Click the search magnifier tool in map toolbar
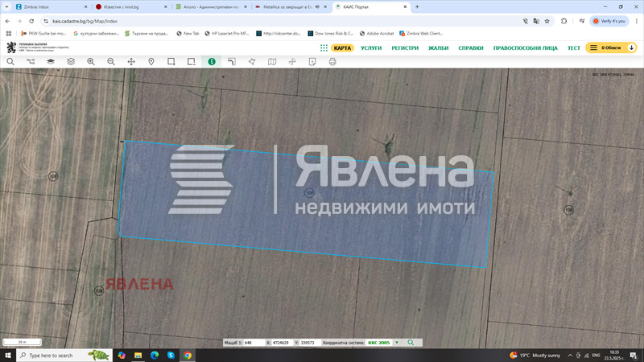The height and width of the screenshot is (362, 644). pos(10,61)
